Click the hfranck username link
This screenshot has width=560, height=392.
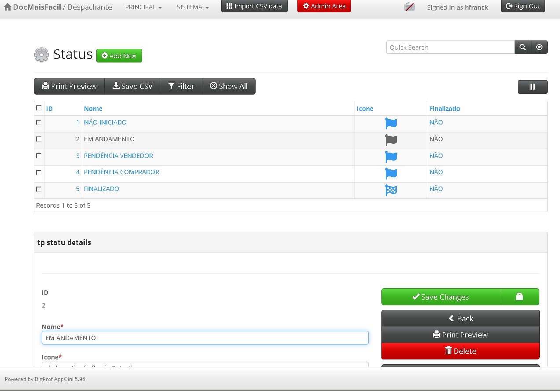coord(476,7)
